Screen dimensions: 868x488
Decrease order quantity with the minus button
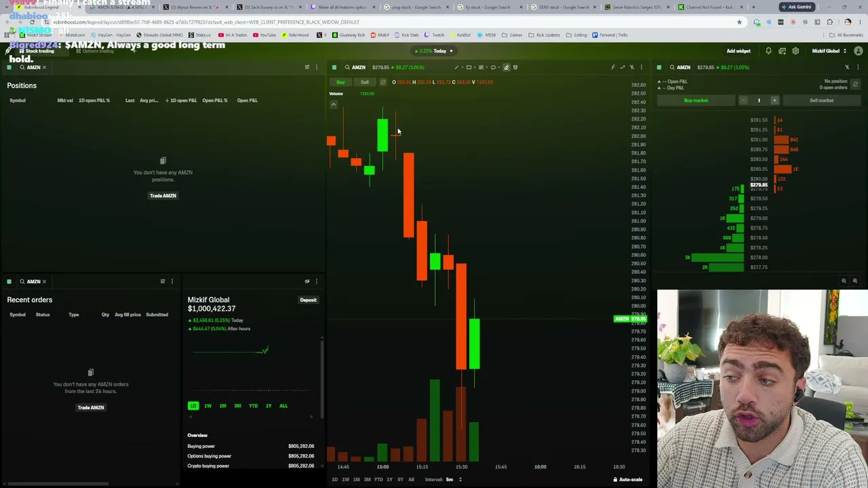pyautogui.click(x=743, y=100)
